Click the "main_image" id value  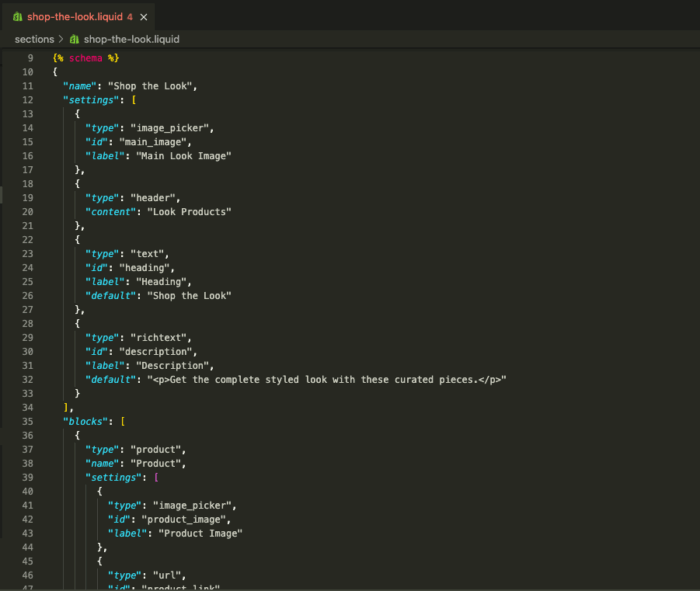click(x=153, y=142)
